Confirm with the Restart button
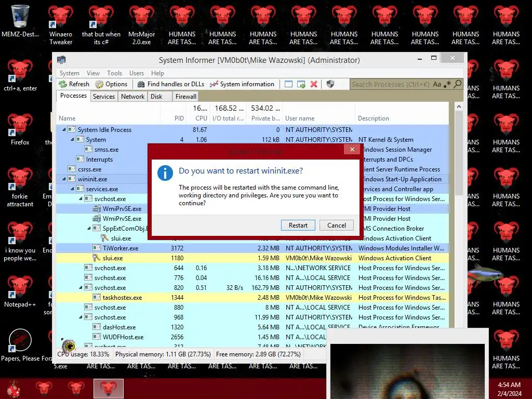This screenshot has height=399, width=532. (298, 225)
